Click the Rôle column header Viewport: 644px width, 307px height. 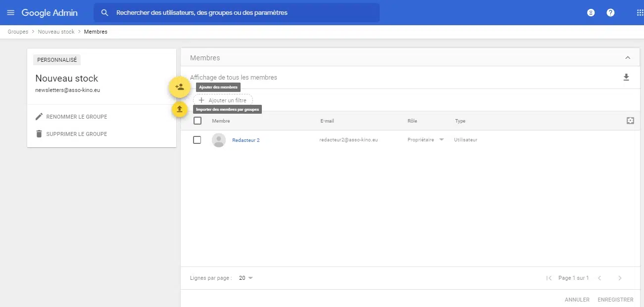point(412,121)
